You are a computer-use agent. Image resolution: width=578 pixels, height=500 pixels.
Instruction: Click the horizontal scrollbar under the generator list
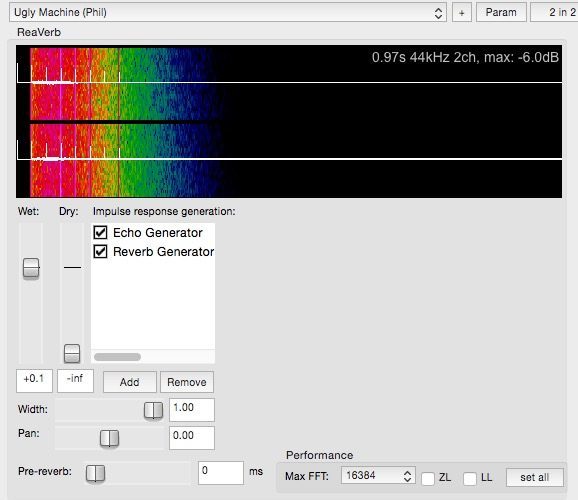[117, 357]
